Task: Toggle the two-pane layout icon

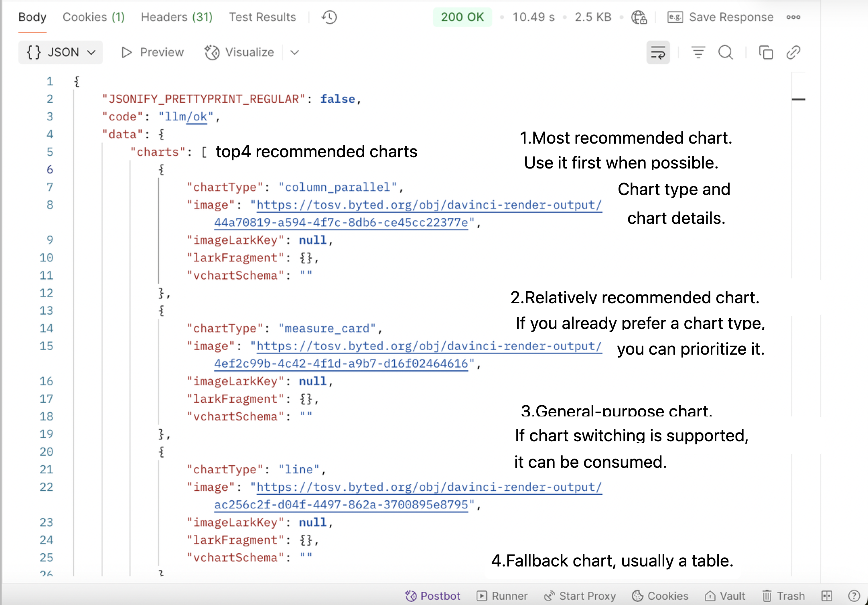Action: [x=827, y=596]
